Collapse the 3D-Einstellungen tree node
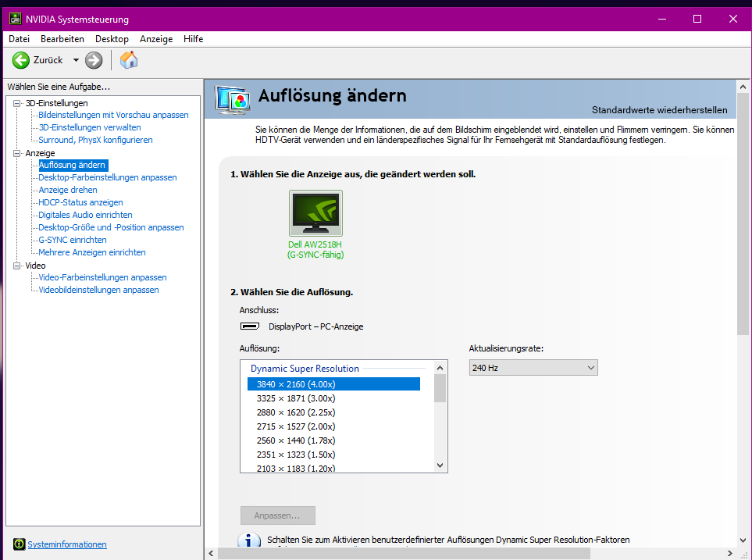 tap(16, 103)
